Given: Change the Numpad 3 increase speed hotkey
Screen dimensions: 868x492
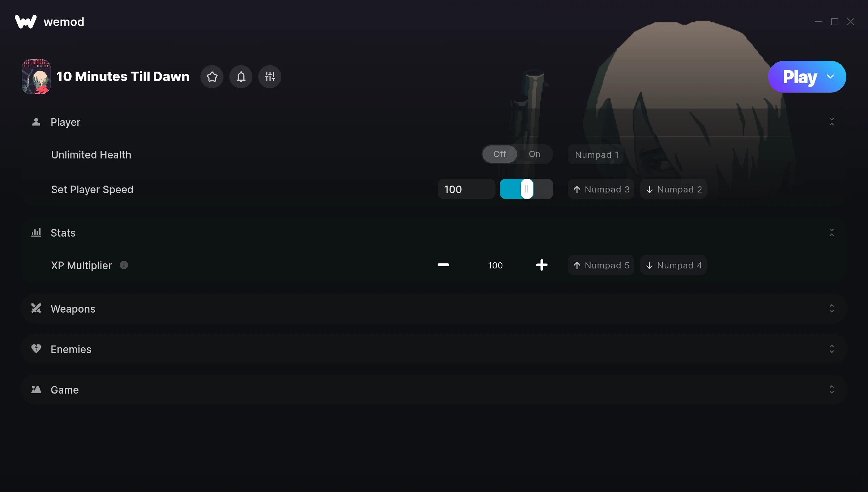Looking at the screenshot, I should [x=601, y=189].
